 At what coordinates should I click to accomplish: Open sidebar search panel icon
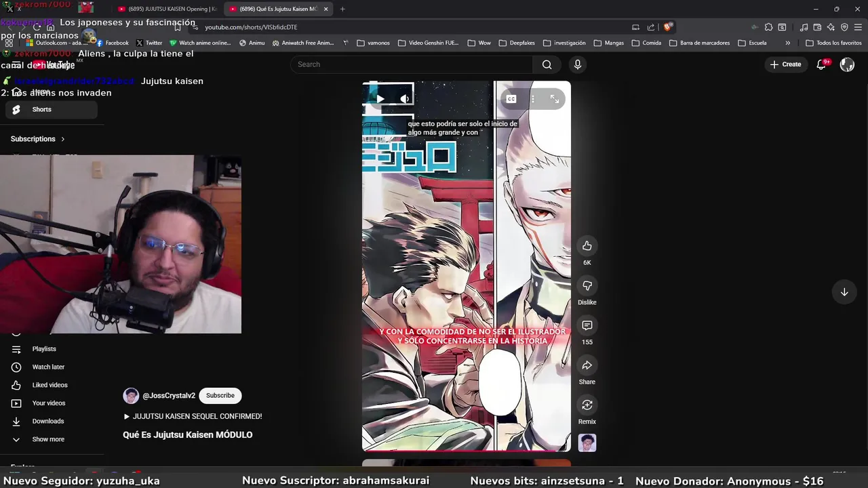click(x=782, y=27)
